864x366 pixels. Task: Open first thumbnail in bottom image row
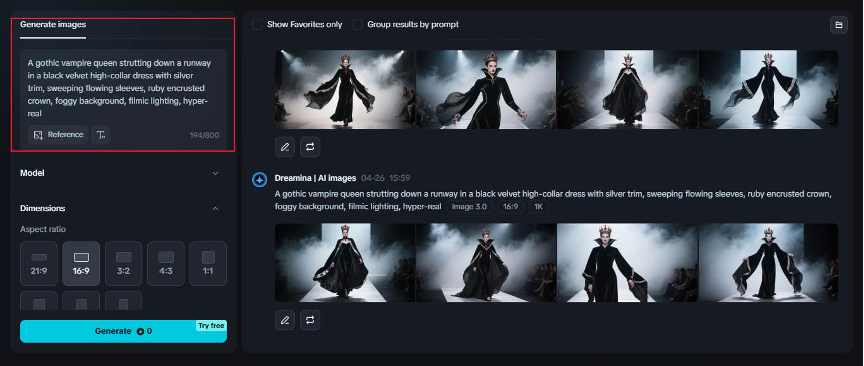pyautogui.click(x=345, y=262)
